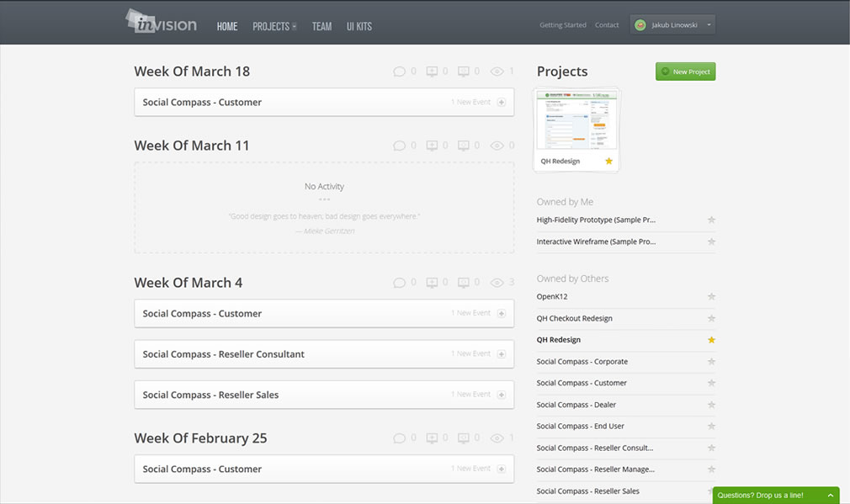Open High-Fidelity Prototype sample project link
This screenshot has height=504, width=850.
[x=596, y=220]
